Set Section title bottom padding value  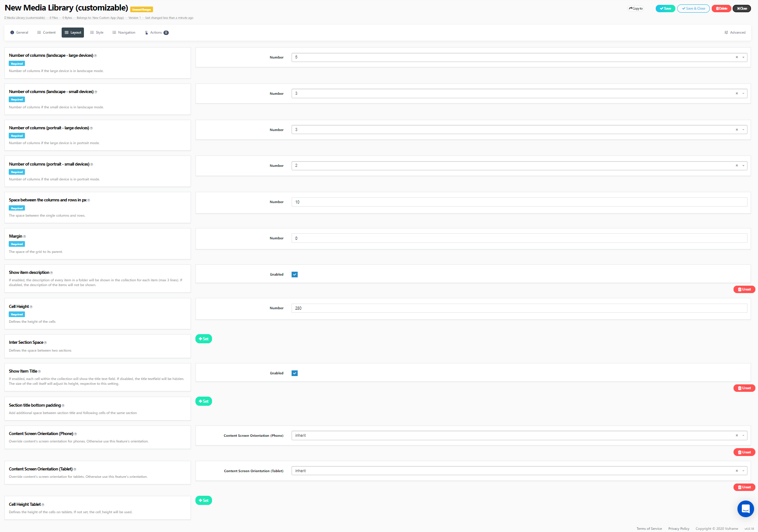(x=204, y=401)
